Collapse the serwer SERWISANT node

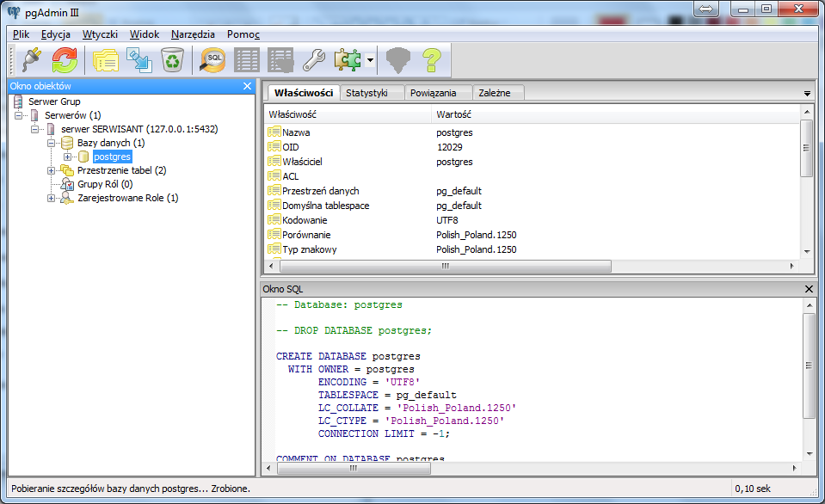[34, 129]
